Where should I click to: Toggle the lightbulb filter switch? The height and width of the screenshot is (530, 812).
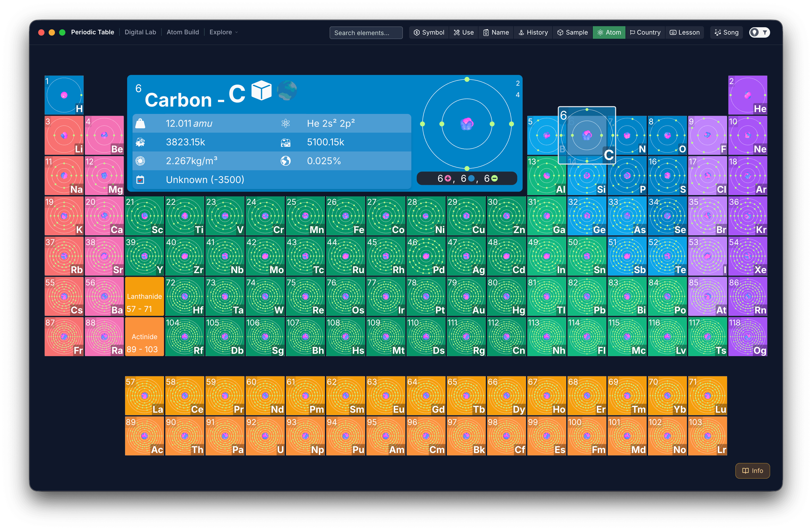click(759, 32)
